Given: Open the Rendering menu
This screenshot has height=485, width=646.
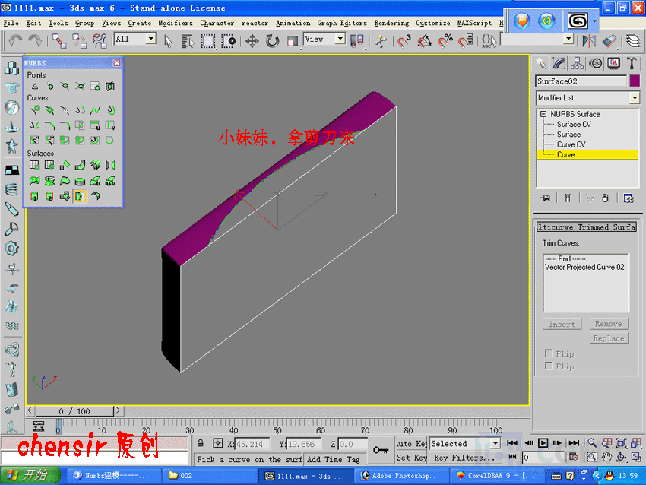Looking at the screenshot, I should [391, 23].
